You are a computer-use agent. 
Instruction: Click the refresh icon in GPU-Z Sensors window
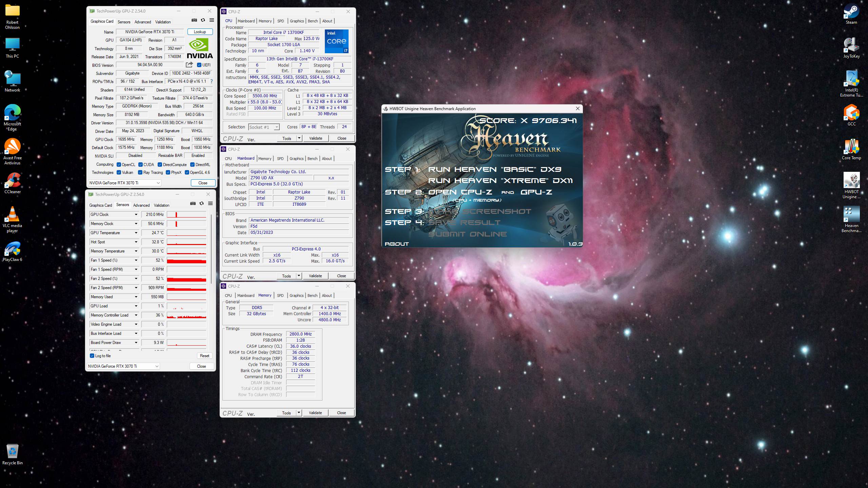coord(201,203)
